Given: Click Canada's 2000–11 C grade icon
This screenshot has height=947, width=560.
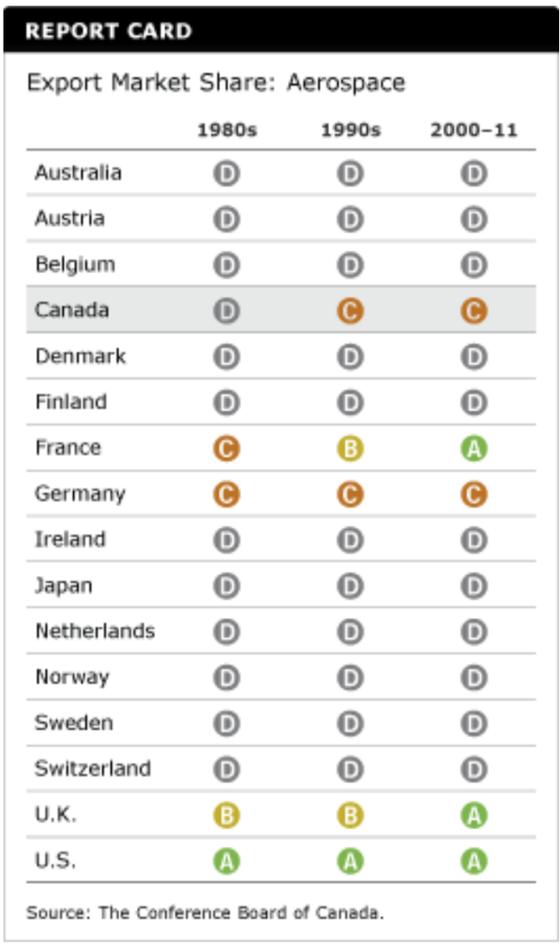Looking at the screenshot, I should (x=474, y=312).
